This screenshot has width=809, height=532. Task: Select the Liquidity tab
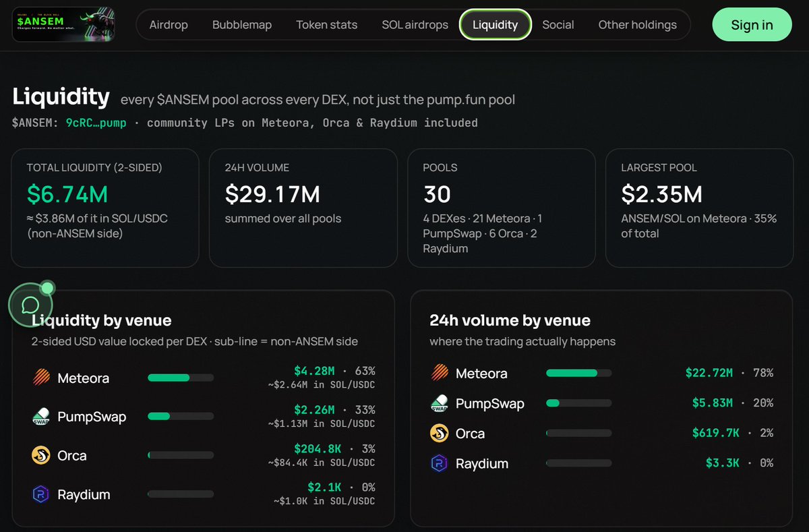[x=496, y=25]
